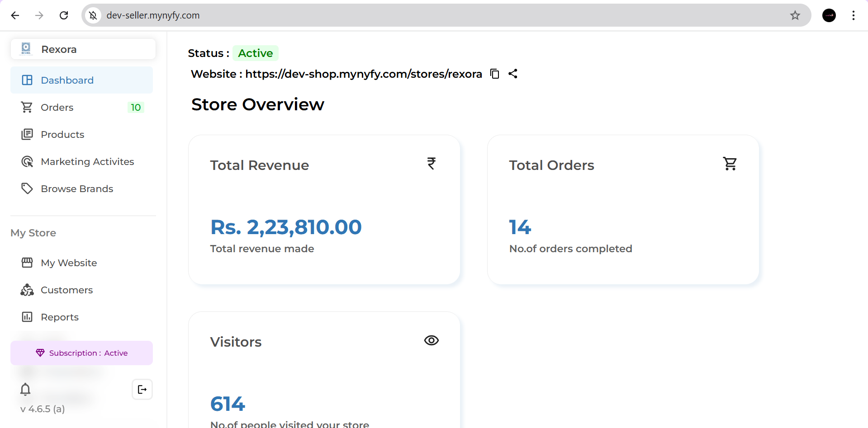Click the Customers people icon
The width and height of the screenshot is (868, 428).
27,290
